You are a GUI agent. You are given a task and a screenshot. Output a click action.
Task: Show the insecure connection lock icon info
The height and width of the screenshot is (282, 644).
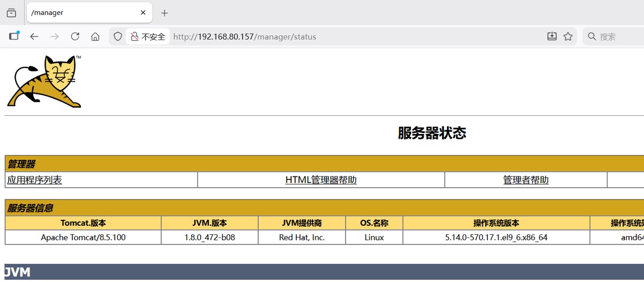pyautogui.click(x=135, y=36)
